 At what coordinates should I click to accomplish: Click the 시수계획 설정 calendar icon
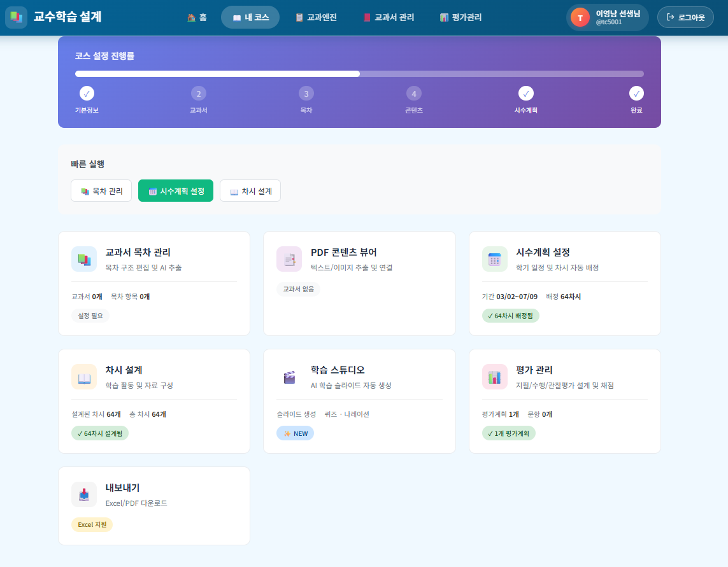click(494, 259)
